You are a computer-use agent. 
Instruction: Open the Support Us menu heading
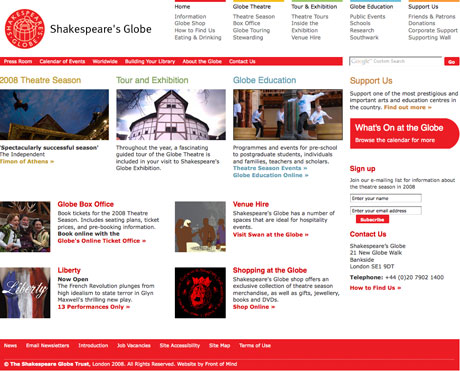click(x=423, y=7)
